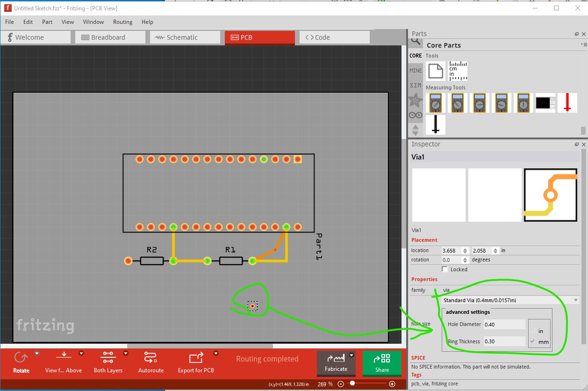
Task: Select the ruler tool in Core Parts
Action: (x=458, y=71)
